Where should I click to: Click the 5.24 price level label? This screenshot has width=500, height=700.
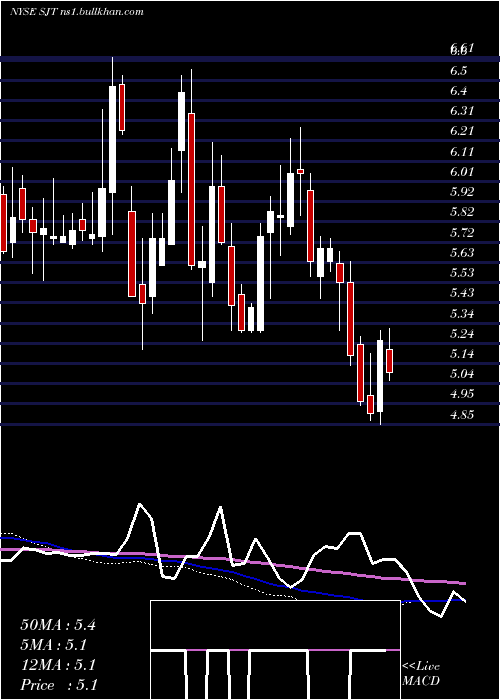coord(462,333)
